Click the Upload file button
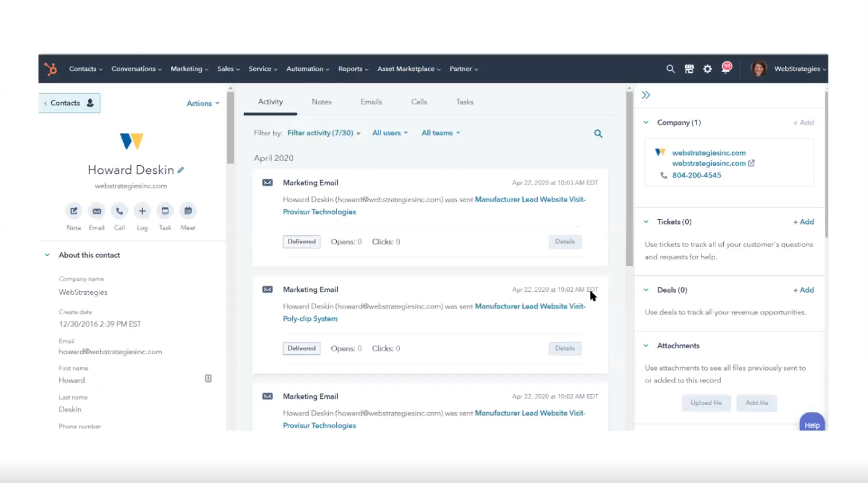 [706, 403]
